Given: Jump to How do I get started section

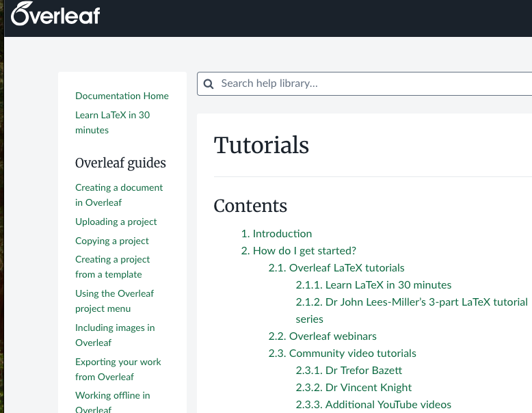Looking at the screenshot, I should (x=299, y=250).
